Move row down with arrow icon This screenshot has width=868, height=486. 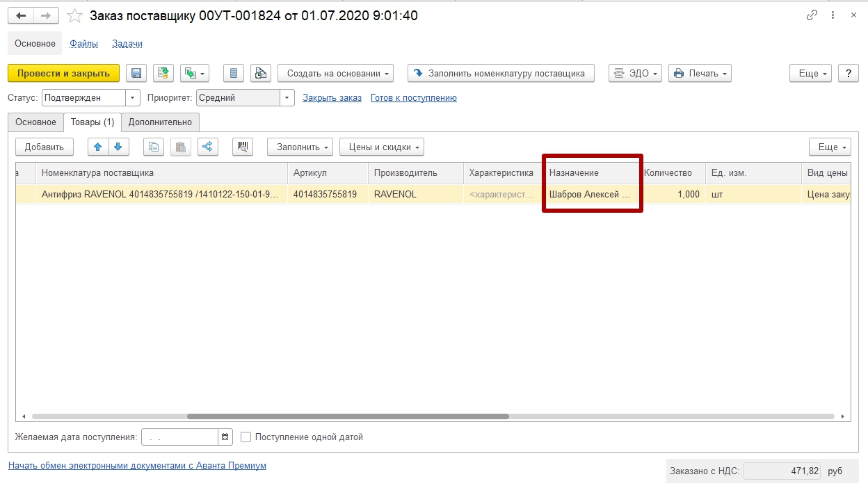click(x=118, y=147)
